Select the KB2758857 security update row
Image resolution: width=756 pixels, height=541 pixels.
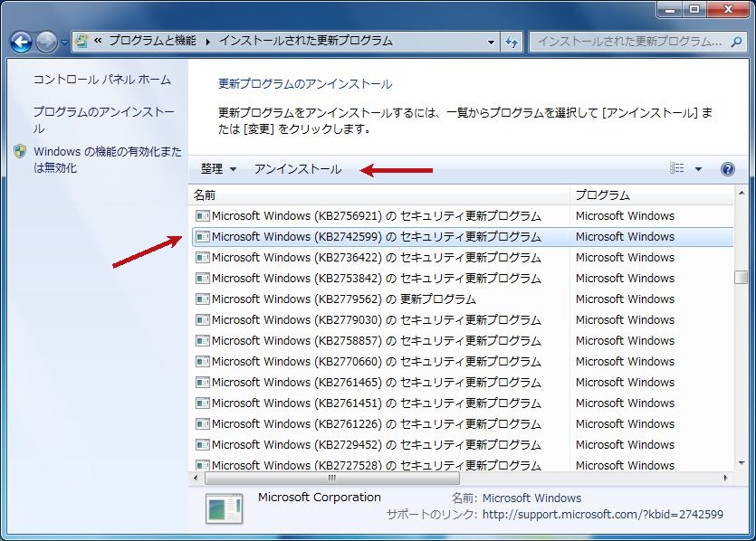click(x=463, y=340)
